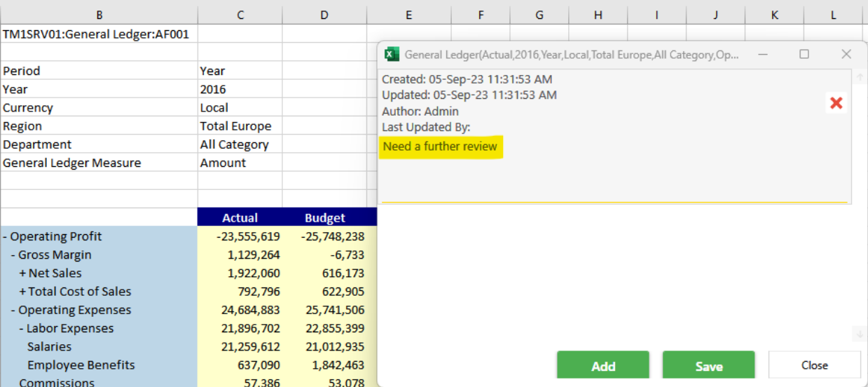Click the Close button in comment dialog
Screen dimensions: 868x387
[815, 365]
